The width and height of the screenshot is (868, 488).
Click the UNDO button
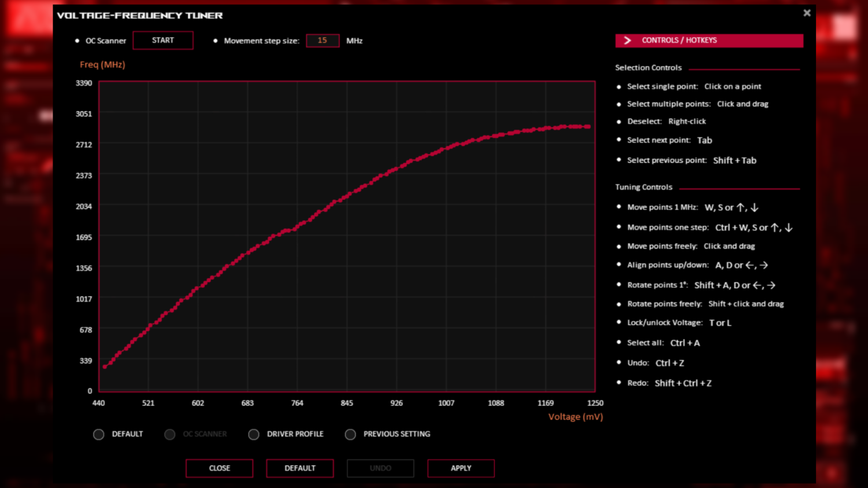click(x=380, y=468)
